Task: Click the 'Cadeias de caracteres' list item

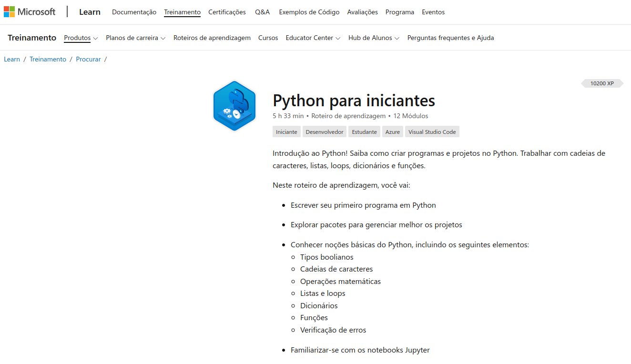Action: (x=336, y=269)
